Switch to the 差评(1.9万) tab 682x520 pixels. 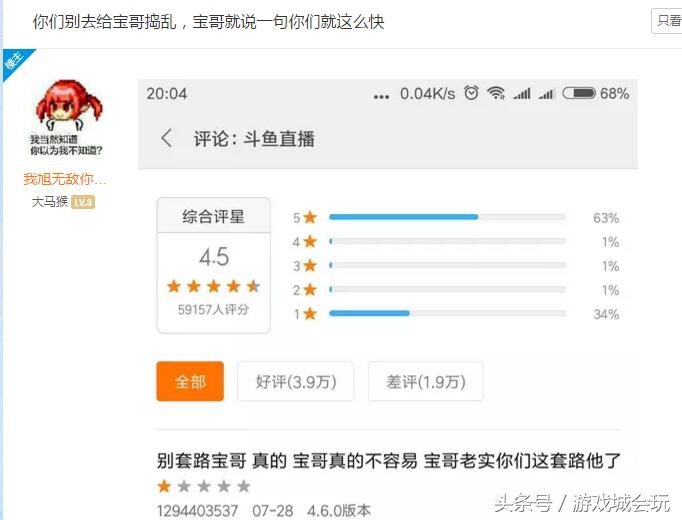pos(425,381)
